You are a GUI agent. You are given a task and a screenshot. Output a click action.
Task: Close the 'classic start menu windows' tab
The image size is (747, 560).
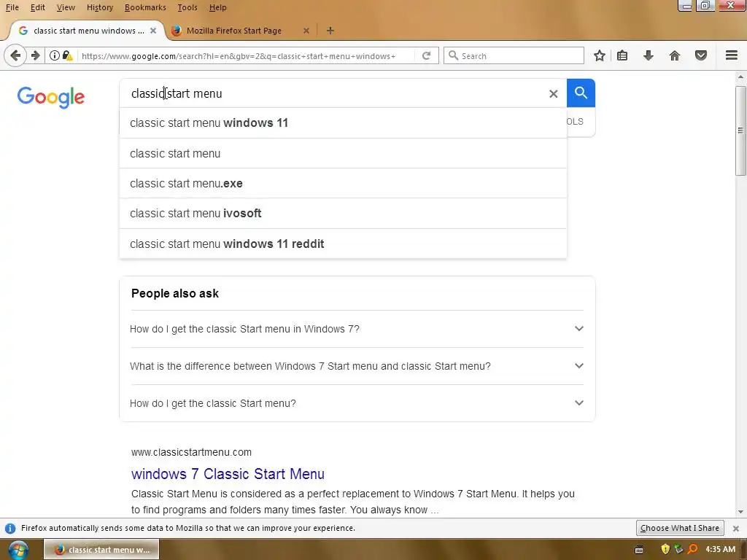coord(153,31)
